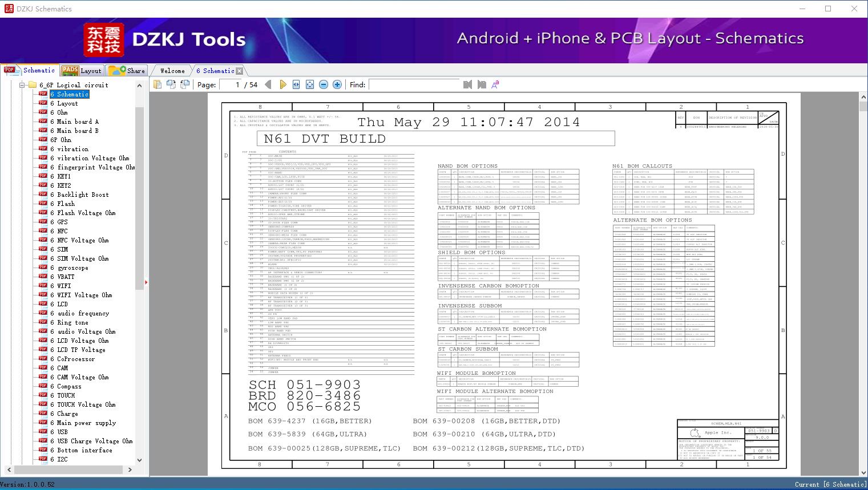The width and height of the screenshot is (868, 490).
Task: Open the 6P Ohm item
Action: [61, 140]
